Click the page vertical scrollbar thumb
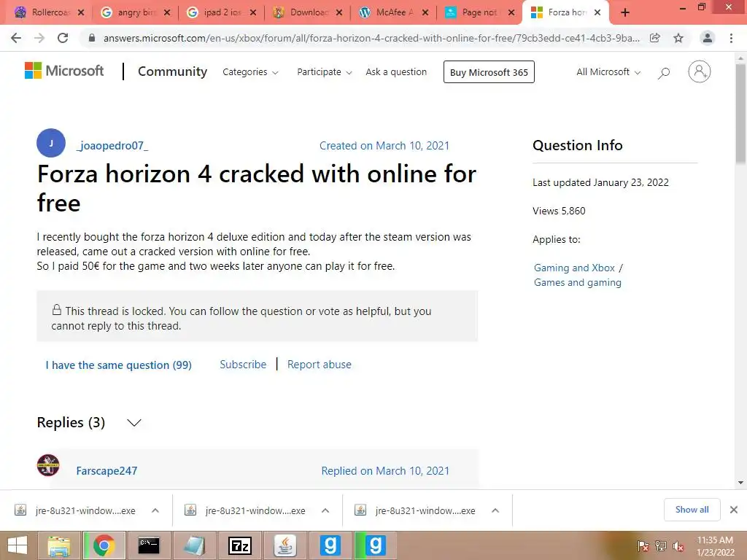 click(x=740, y=114)
